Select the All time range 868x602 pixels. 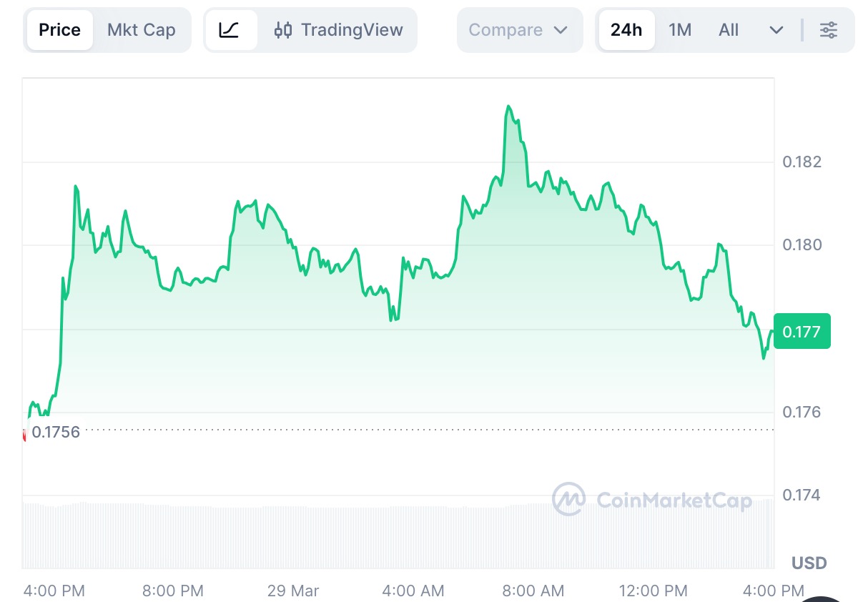[x=729, y=30]
